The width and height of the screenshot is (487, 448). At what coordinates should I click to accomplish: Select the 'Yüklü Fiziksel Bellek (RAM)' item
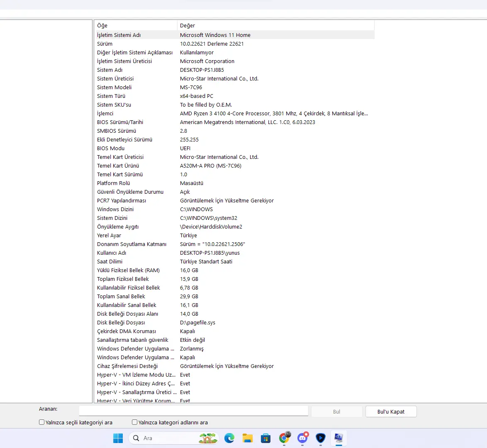128,270
